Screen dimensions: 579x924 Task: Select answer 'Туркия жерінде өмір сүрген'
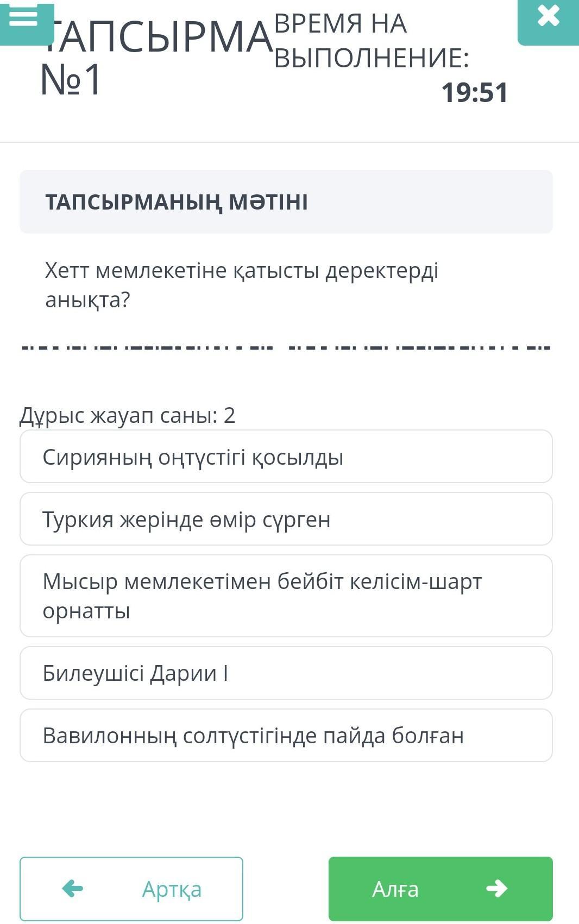[286, 519]
